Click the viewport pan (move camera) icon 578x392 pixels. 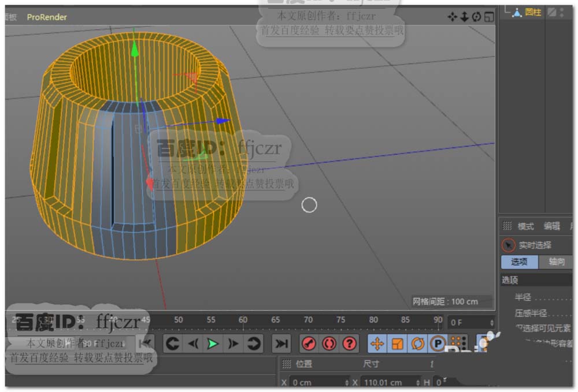tap(453, 17)
